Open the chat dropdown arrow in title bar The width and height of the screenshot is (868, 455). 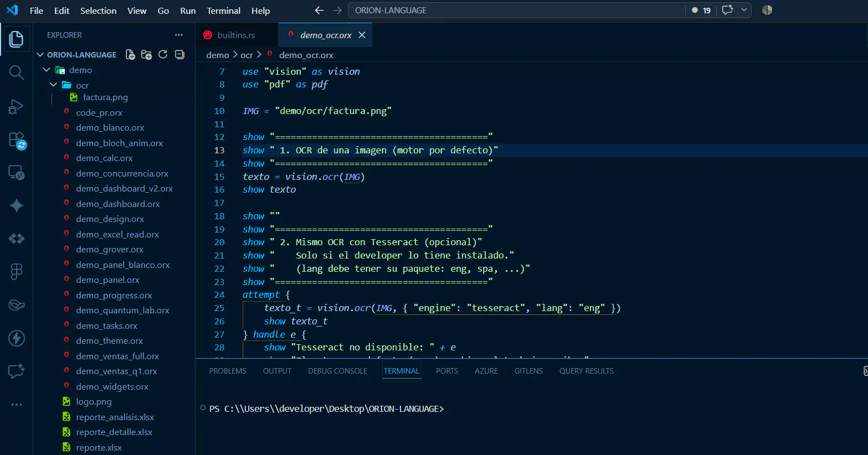tap(744, 10)
